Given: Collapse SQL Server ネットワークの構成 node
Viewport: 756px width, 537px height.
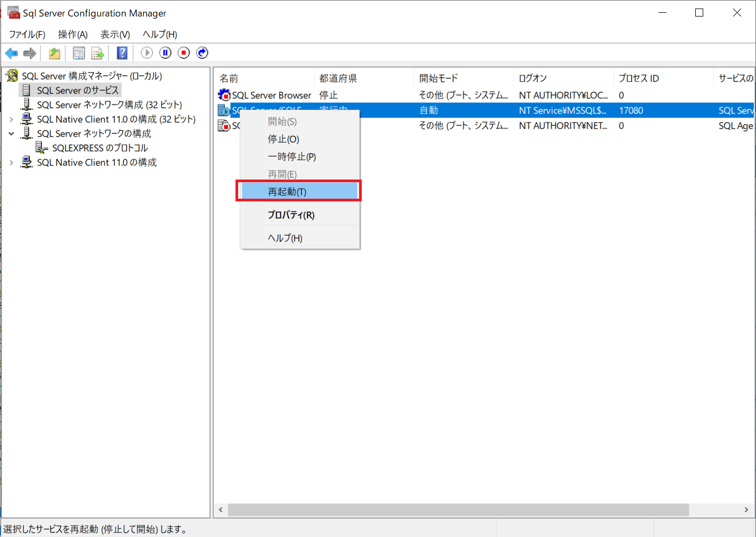Looking at the screenshot, I should click(x=11, y=134).
